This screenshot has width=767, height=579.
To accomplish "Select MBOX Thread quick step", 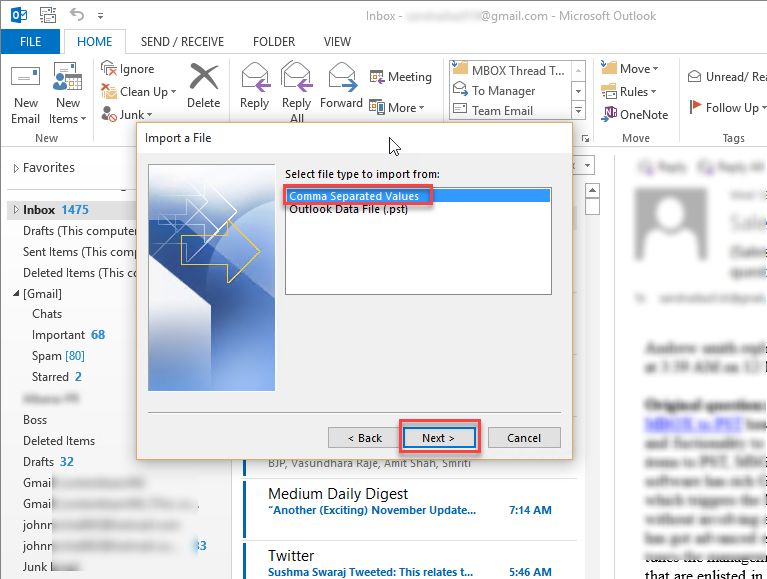I will click(x=510, y=70).
